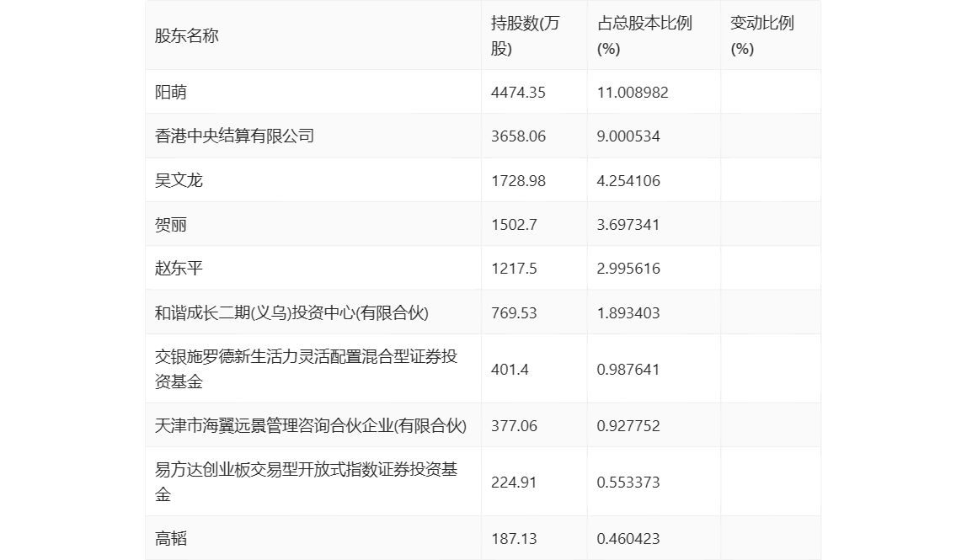
Task: Click the percentage 1.893403
Action: tap(628, 312)
